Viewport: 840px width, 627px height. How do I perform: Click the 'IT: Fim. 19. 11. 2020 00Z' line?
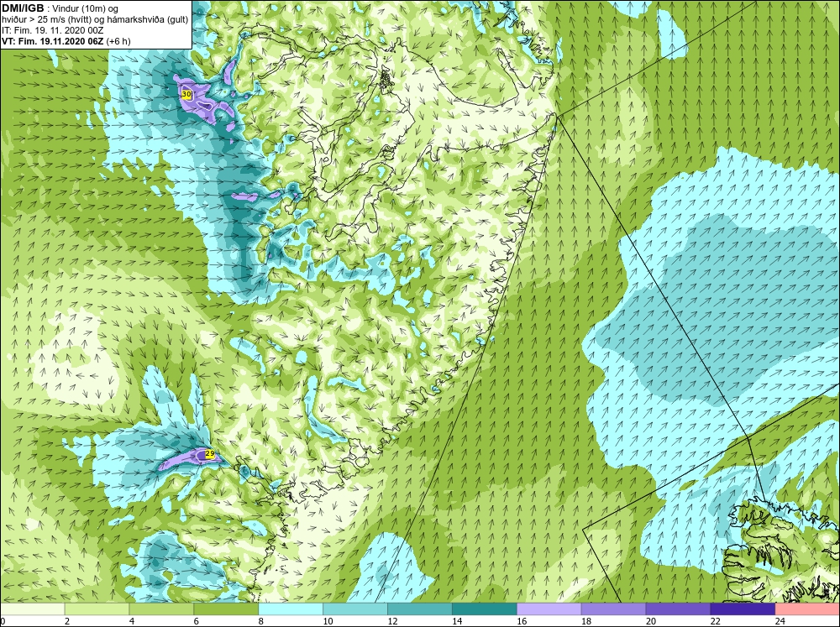[52, 30]
